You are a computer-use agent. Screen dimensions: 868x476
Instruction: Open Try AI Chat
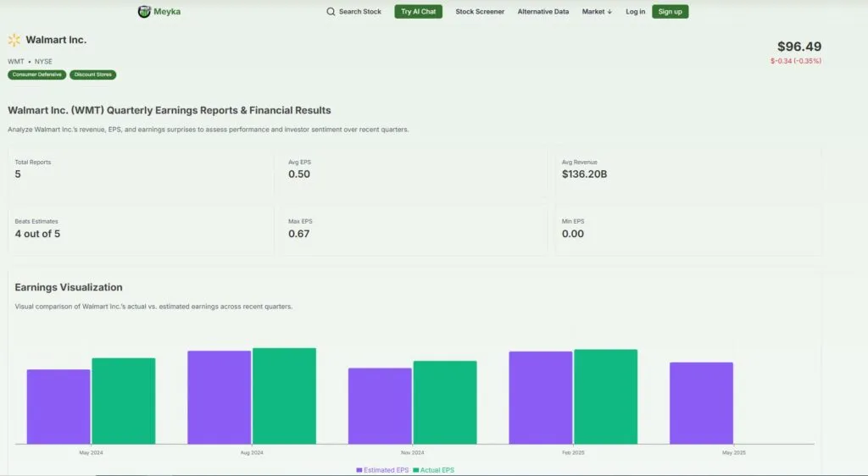point(418,12)
